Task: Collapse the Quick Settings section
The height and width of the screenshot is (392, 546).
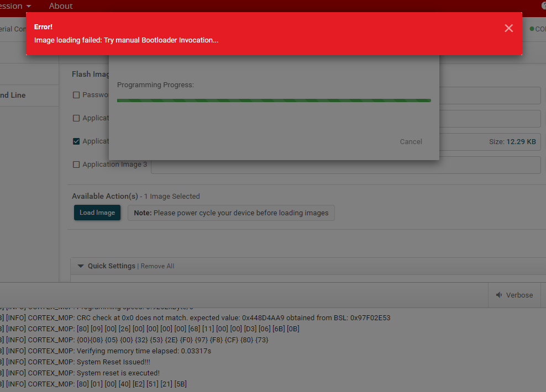Action: point(81,266)
